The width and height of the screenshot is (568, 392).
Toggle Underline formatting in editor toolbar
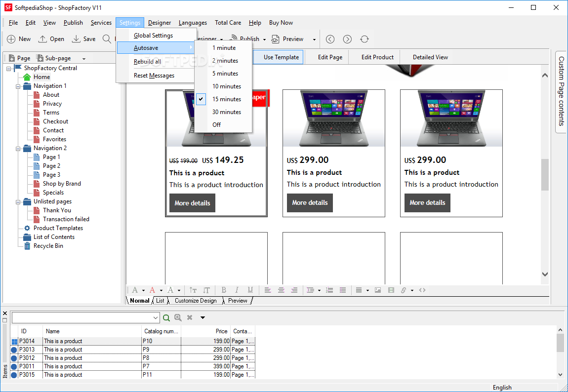coord(250,290)
